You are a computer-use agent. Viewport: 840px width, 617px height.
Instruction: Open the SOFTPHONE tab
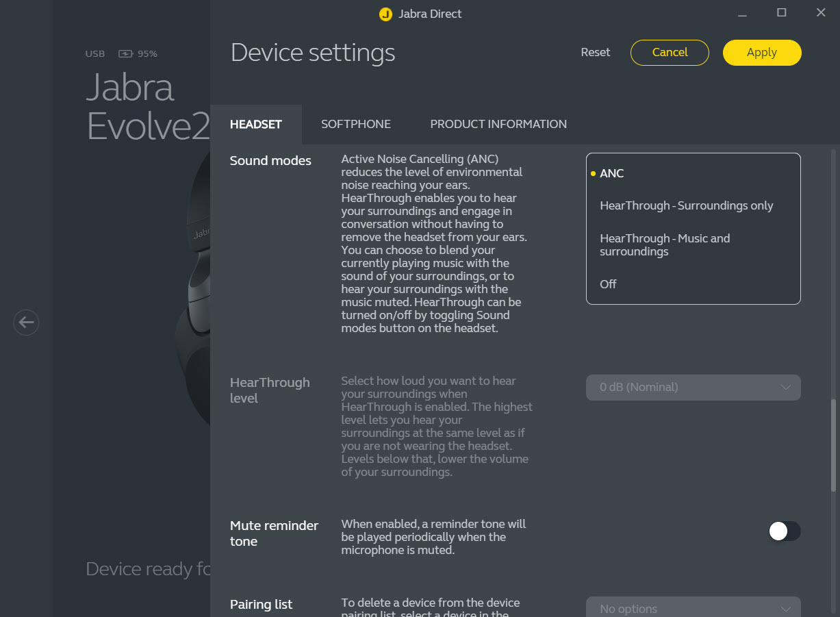pyautogui.click(x=356, y=124)
